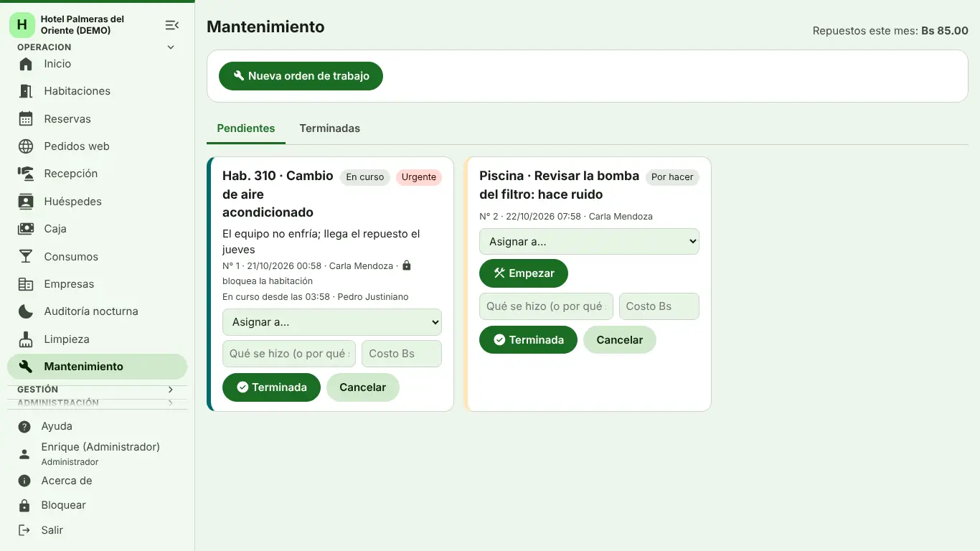Click the Auditoría nocturna moon icon
980x551 pixels.
click(26, 311)
